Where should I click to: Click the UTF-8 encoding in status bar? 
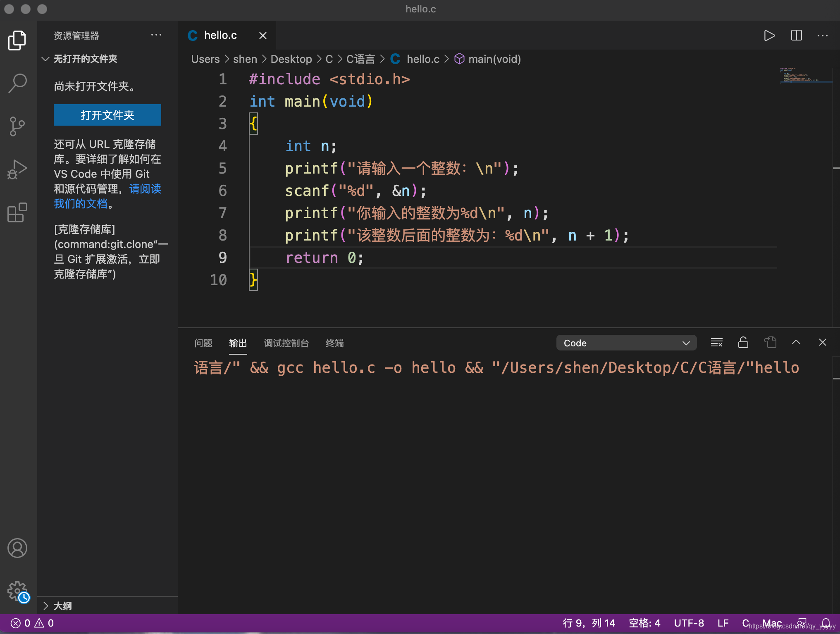tap(689, 623)
